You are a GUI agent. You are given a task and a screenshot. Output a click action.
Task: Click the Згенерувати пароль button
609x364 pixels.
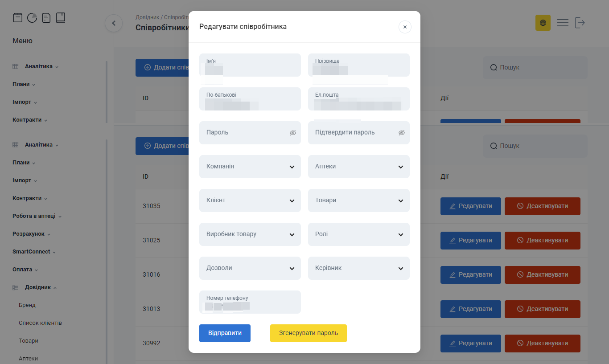308,333
